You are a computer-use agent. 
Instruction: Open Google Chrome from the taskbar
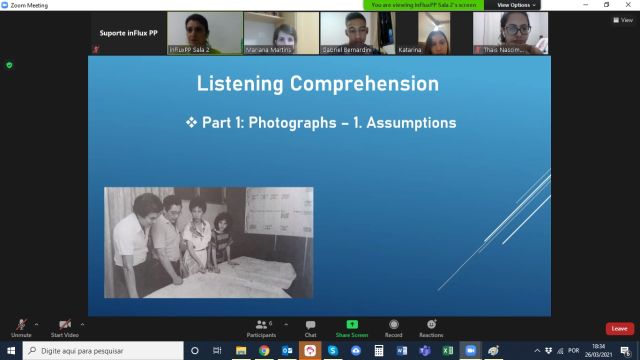(264, 351)
